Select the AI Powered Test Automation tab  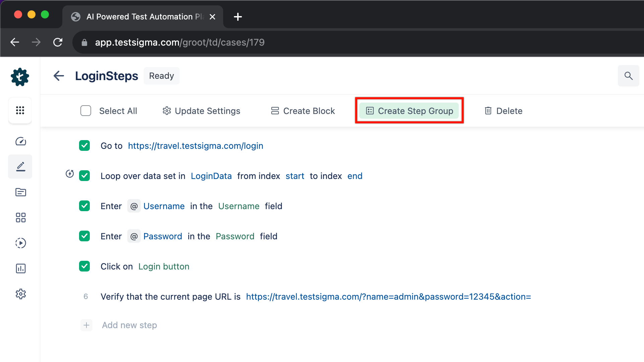(143, 17)
